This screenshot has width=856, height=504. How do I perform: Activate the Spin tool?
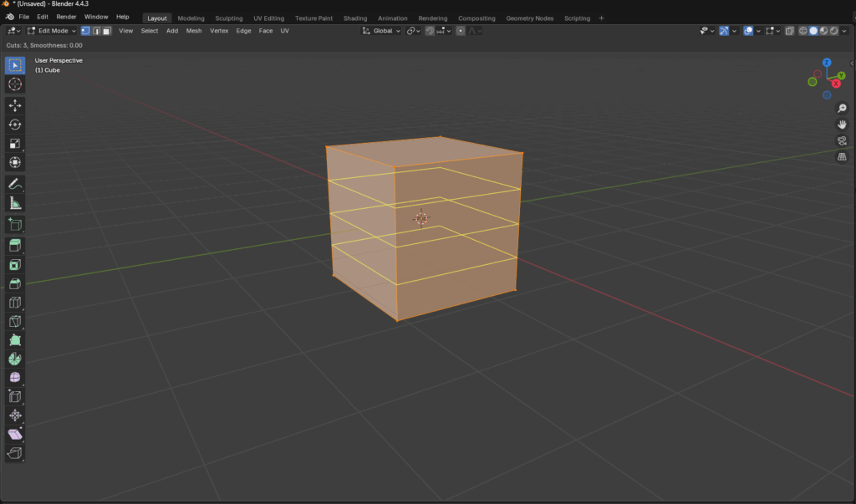[15, 359]
